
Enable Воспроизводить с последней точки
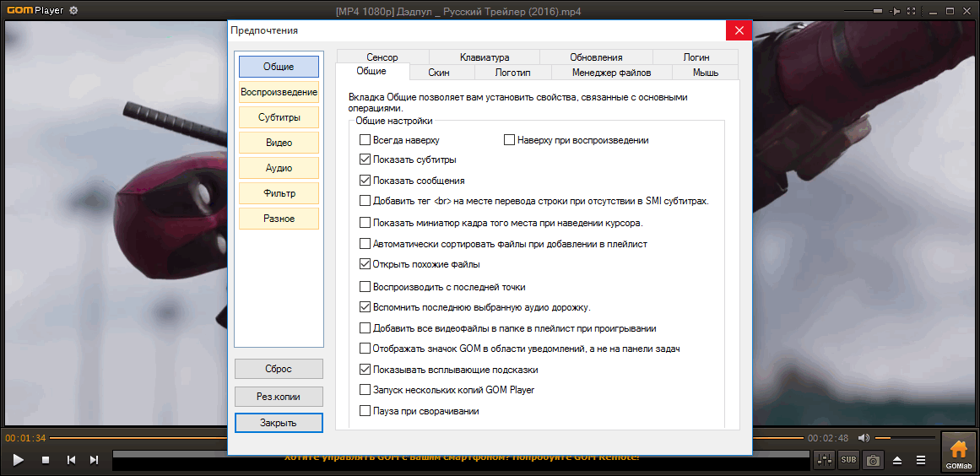pos(365,287)
